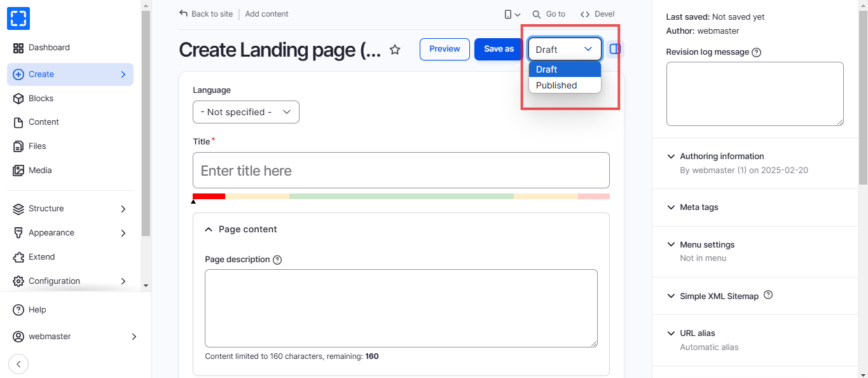Click the Appearance paint icon
This screenshot has width=868, height=378.
point(18,233)
